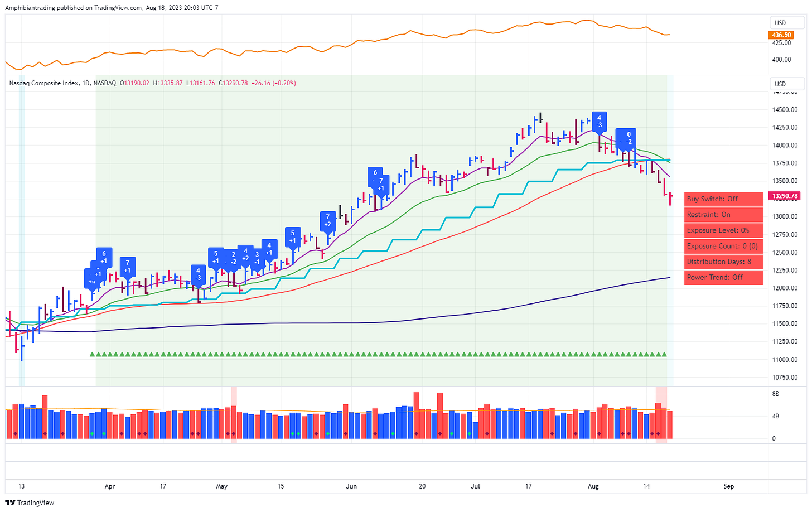Click the O13190.02 open value in legend
This screenshot has width=812, height=512.
(134, 83)
